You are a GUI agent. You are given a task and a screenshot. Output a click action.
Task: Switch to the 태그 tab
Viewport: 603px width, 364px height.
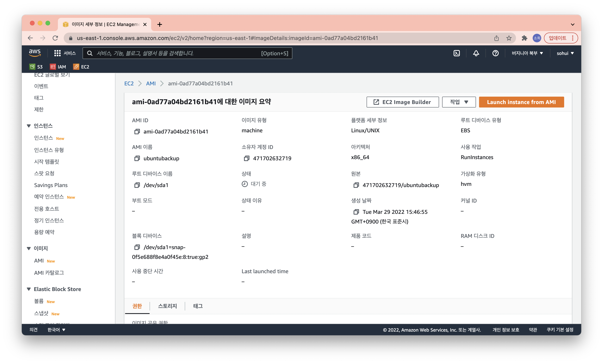click(x=198, y=306)
